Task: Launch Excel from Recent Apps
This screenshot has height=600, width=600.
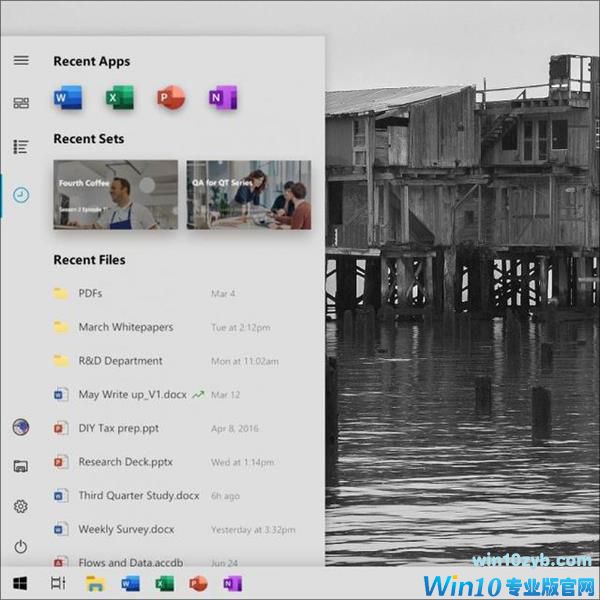Action: point(120,98)
